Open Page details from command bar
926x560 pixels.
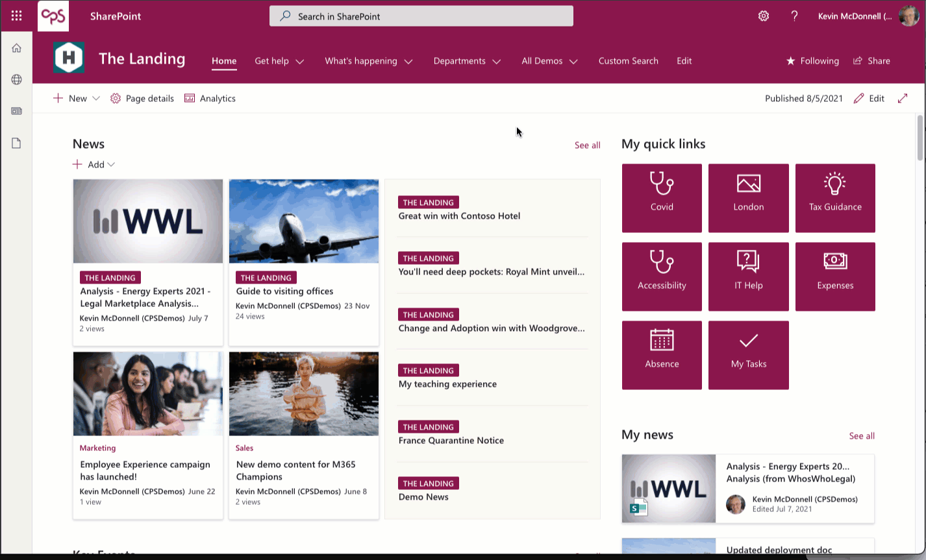click(x=142, y=99)
